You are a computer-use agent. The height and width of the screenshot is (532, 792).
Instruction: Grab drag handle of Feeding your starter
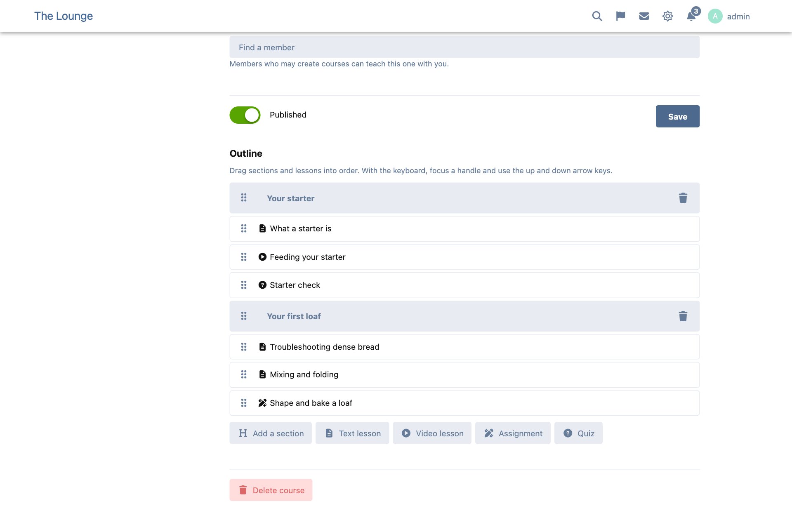[244, 257]
